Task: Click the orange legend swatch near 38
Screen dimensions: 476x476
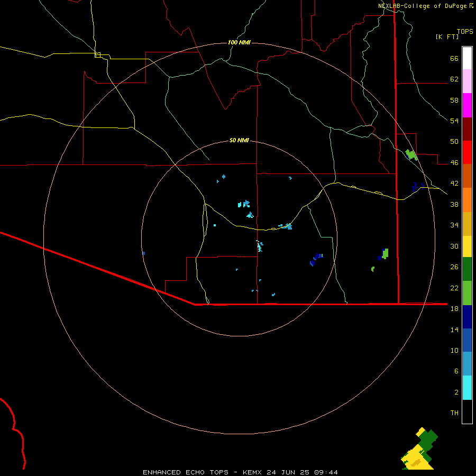Action: pos(467,200)
